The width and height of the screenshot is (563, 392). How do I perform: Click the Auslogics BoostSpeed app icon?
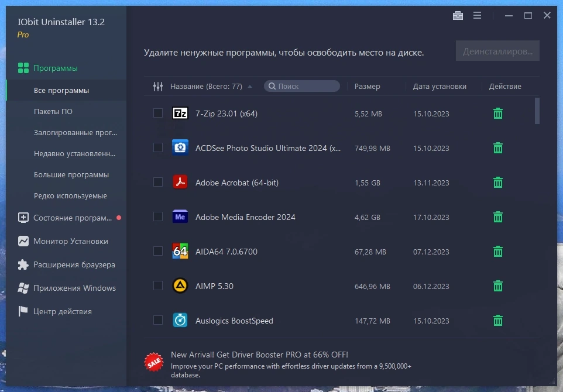[180, 320]
